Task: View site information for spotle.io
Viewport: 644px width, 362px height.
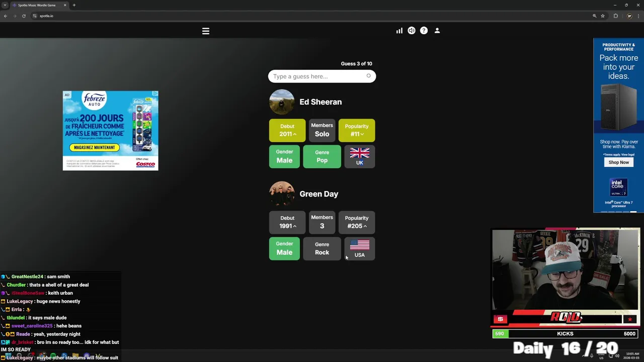Action: 35,16
